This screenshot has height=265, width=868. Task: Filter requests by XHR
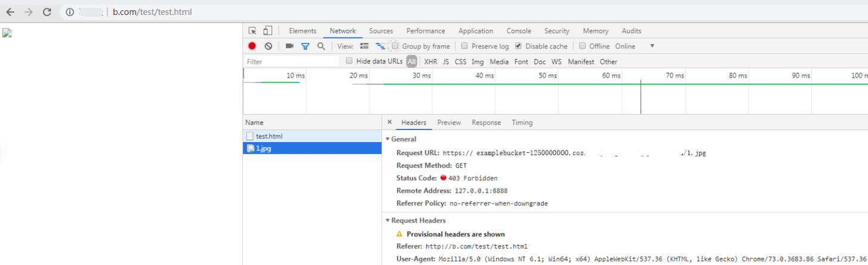pyautogui.click(x=430, y=61)
